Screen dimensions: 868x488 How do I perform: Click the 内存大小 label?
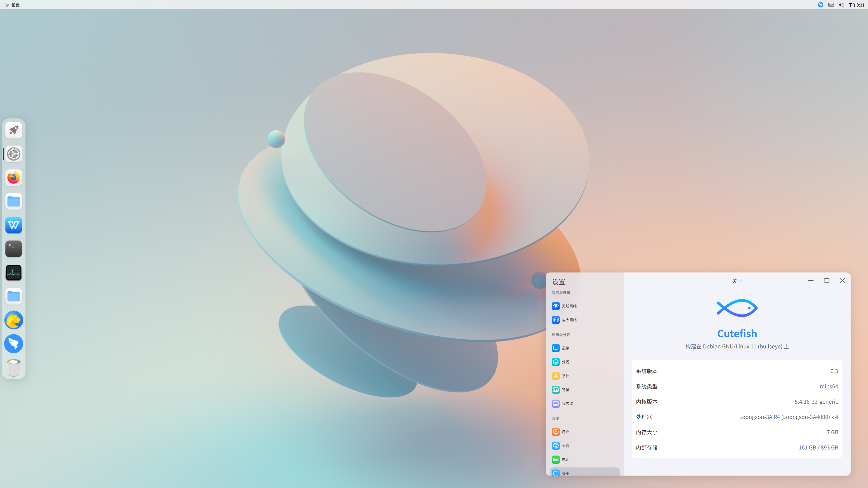[647, 432]
